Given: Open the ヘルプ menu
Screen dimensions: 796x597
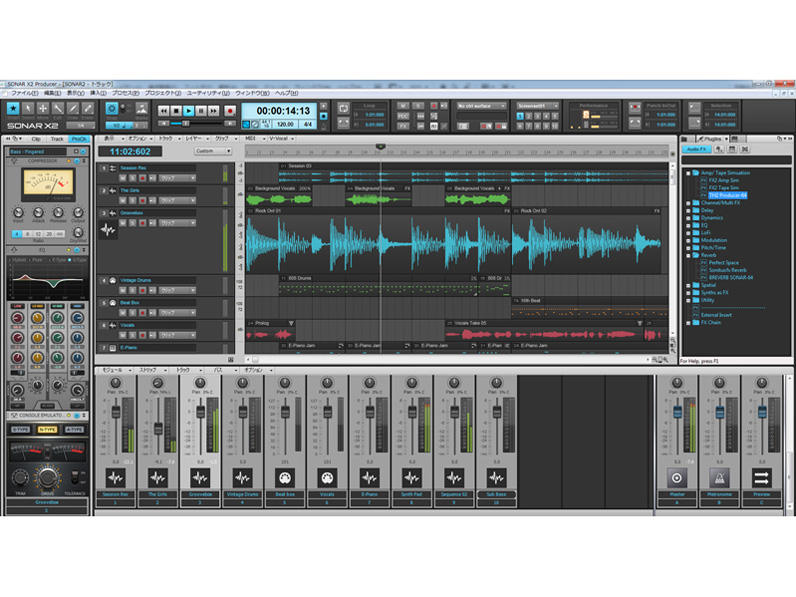Looking at the screenshot, I should pyautogui.click(x=287, y=93).
